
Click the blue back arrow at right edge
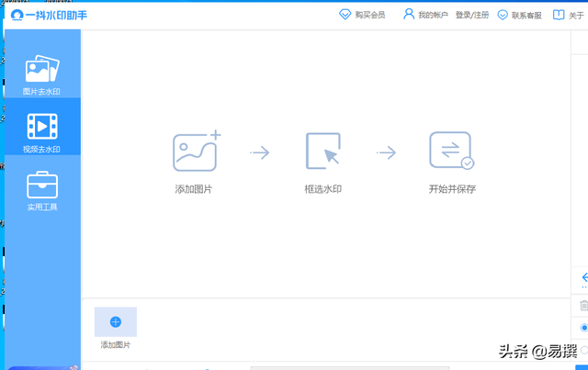click(x=584, y=277)
